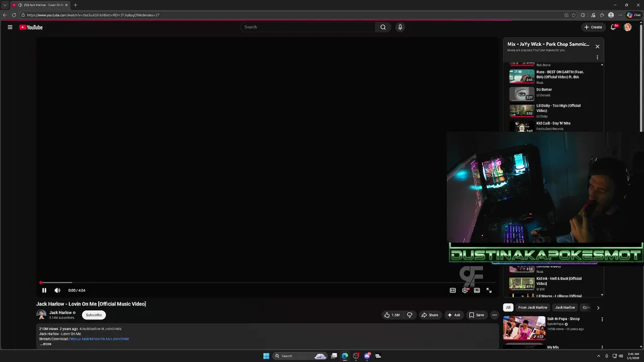Save the video to a playlist
The height and width of the screenshot is (362, 644).
click(476, 315)
